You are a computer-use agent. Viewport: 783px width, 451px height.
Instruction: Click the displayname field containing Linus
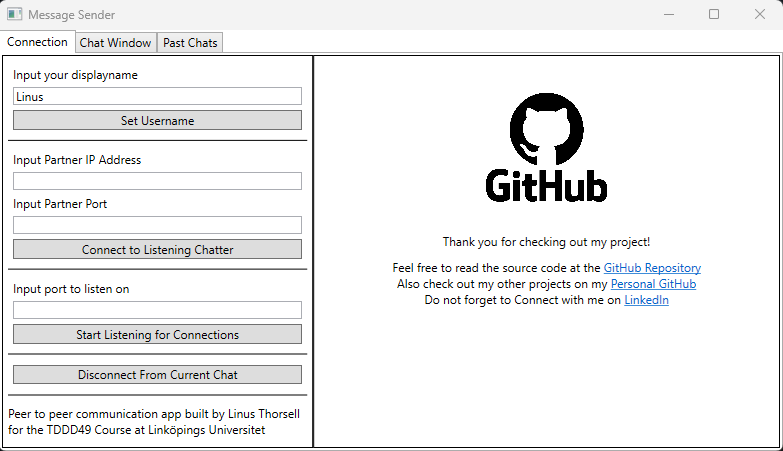point(157,96)
